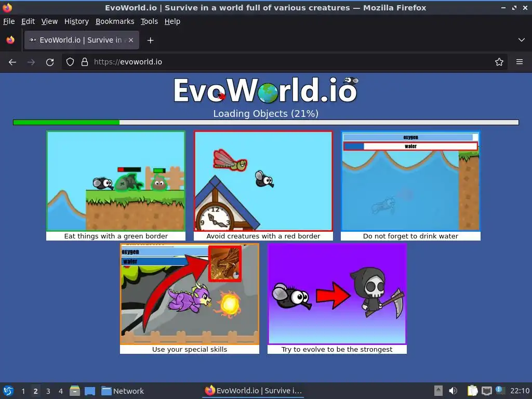Open the Tools menu
Image resolution: width=532 pixels, height=399 pixels.
click(149, 21)
